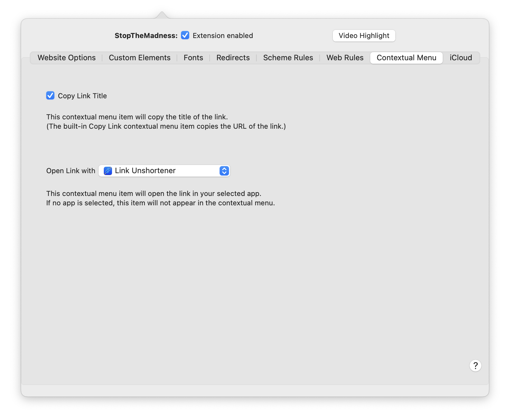Switch to the Web Rules tab
Screen dimensions: 510x420
(x=345, y=58)
